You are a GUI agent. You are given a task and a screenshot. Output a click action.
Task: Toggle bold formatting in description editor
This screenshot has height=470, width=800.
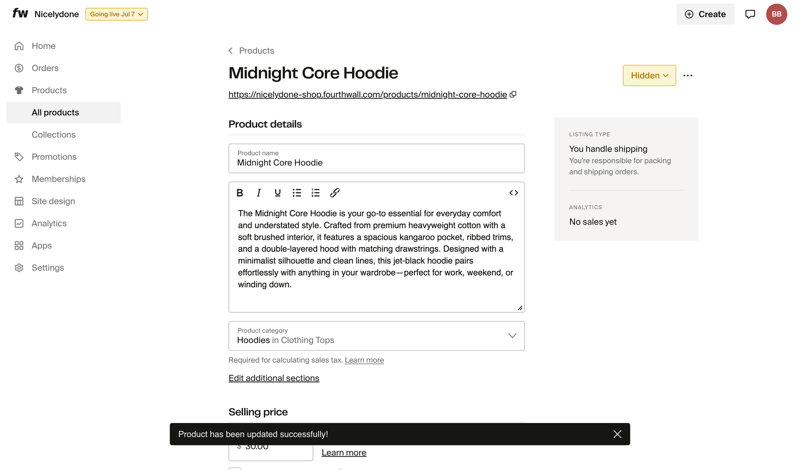click(240, 193)
